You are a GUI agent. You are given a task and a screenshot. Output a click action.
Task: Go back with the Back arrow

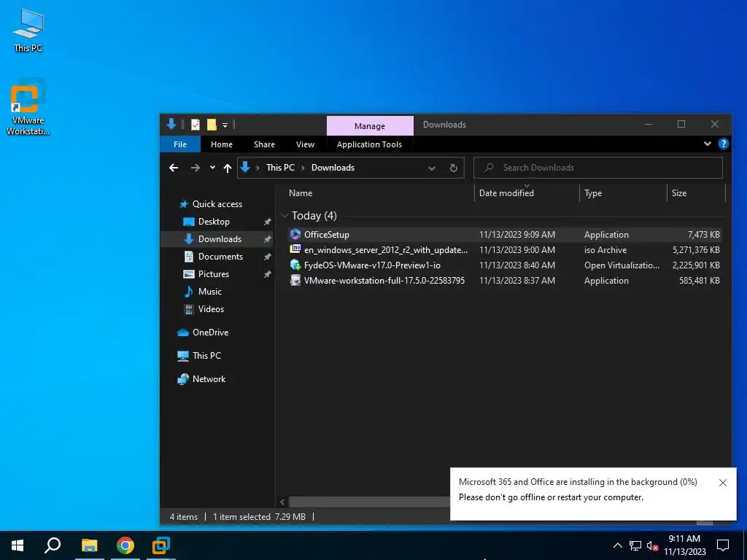[174, 168]
